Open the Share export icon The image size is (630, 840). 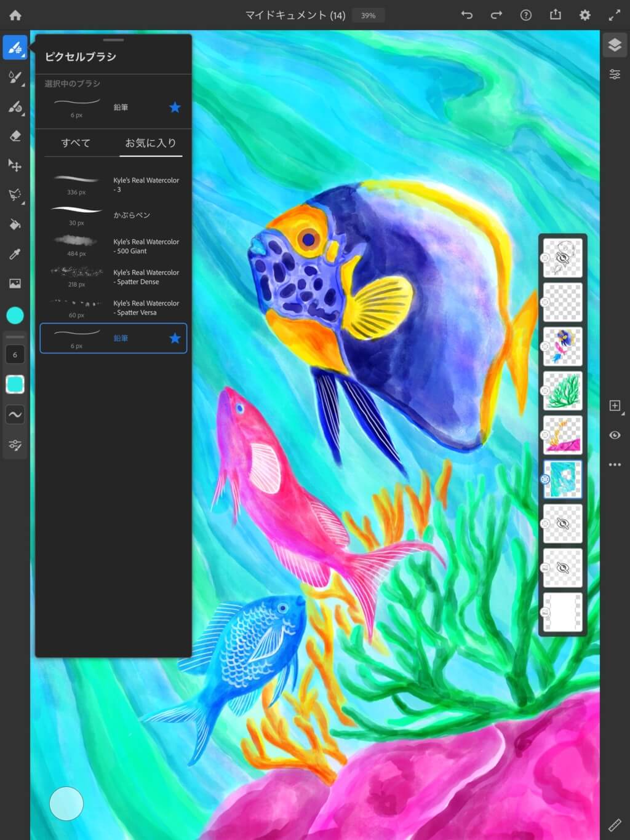[556, 15]
